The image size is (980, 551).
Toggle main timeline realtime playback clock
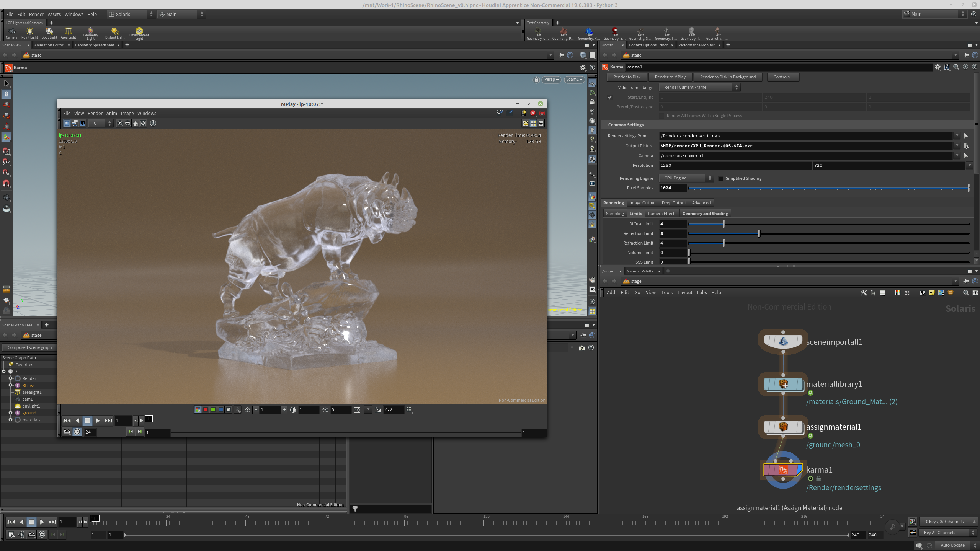tap(42, 535)
